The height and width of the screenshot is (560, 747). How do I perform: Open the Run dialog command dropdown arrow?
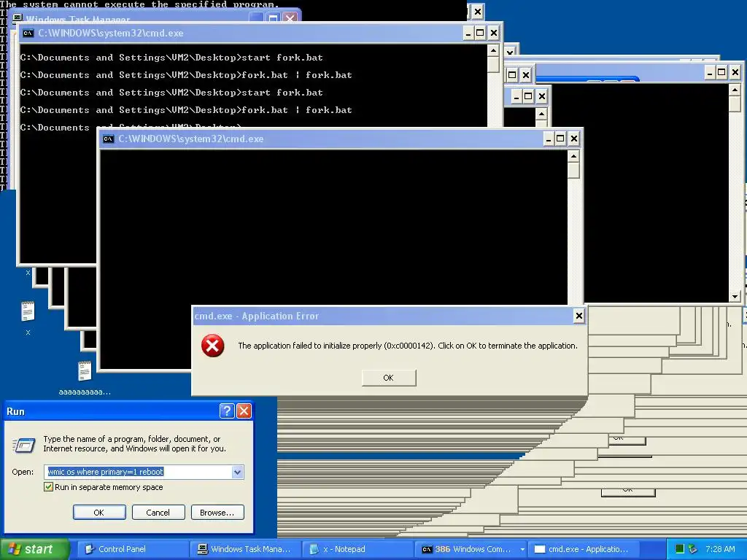(x=237, y=472)
